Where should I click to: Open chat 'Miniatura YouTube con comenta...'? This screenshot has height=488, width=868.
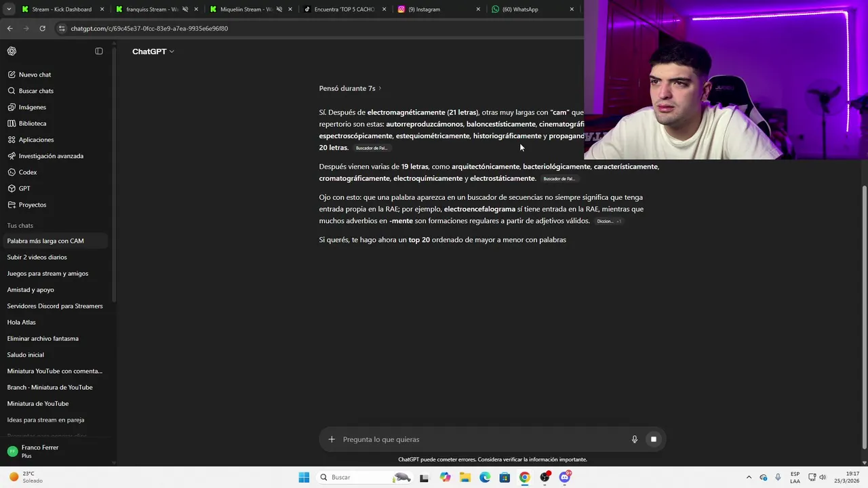pos(54,371)
